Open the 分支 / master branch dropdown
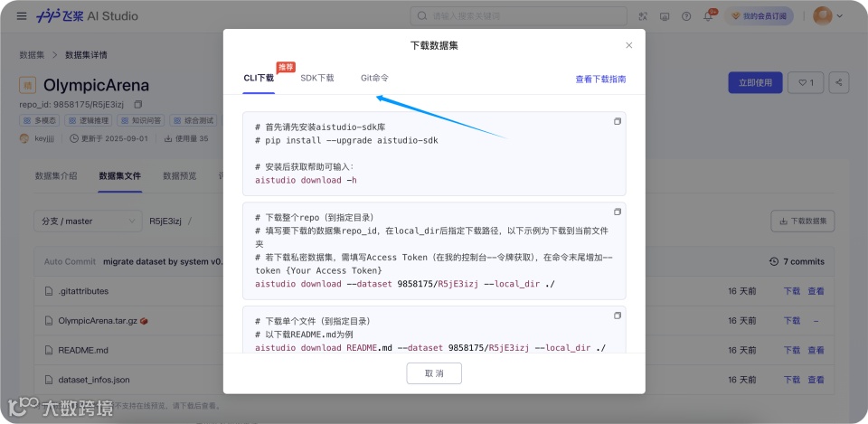The height and width of the screenshot is (424, 868). (x=88, y=221)
